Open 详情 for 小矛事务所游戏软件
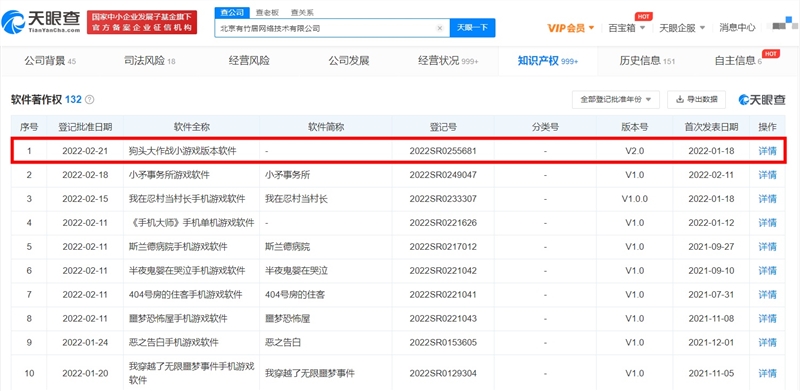The image size is (800, 391). pyautogui.click(x=767, y=175)
